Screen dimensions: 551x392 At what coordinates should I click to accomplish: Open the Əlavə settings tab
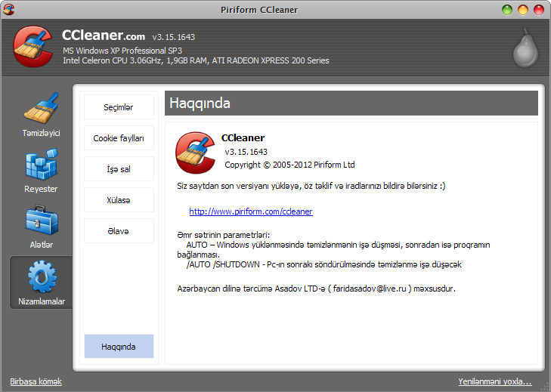click(x=119, y=231)
